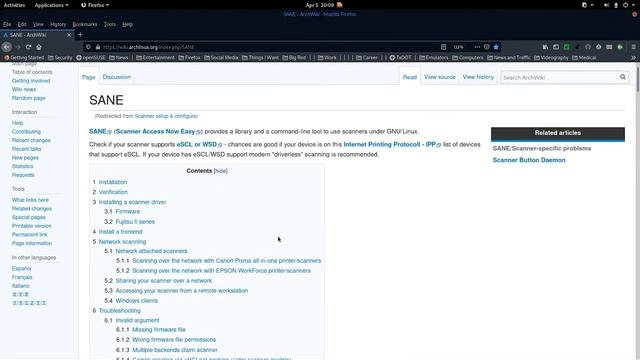Click the blue bookmark star
640x360 pixels.
tap(496, 47)
